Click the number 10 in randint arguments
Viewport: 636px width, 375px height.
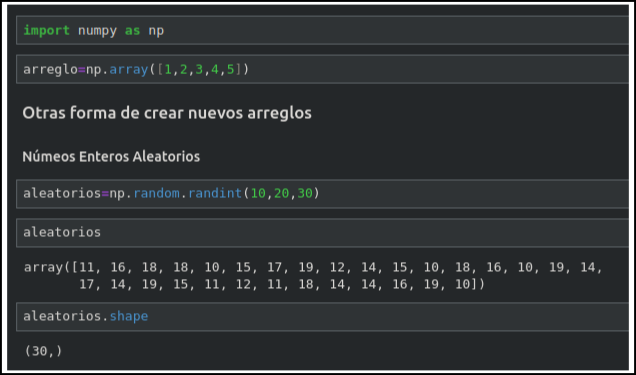(258, 193)
